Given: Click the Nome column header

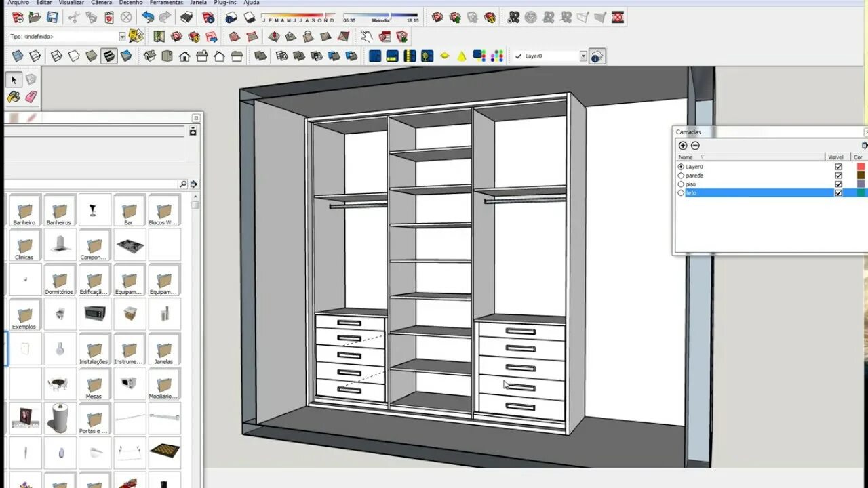Looking at the screenshot, I should pyautogui.click(x=750, y=157).
